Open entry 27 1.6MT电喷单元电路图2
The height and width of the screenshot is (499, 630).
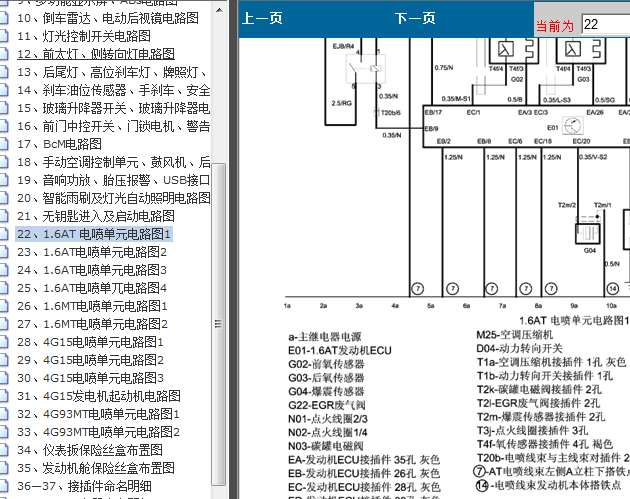[x=92, y=324]
